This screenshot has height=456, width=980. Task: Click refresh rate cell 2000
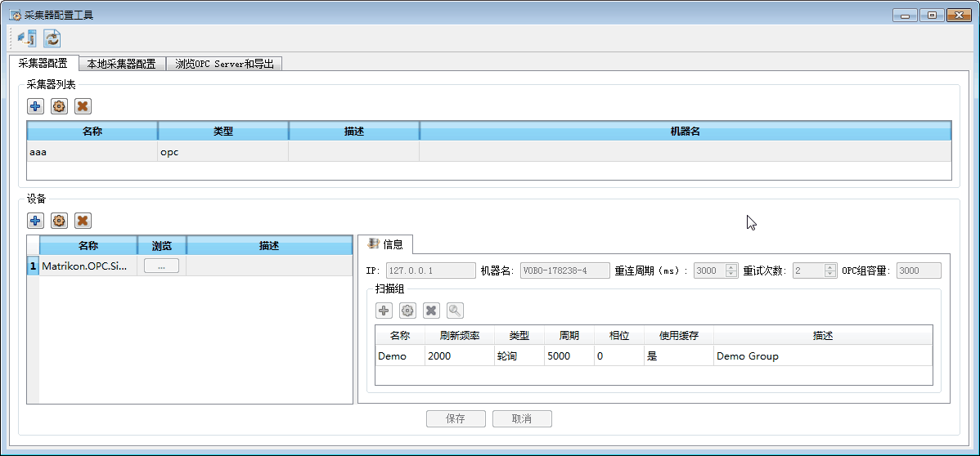tap(460, 356)
